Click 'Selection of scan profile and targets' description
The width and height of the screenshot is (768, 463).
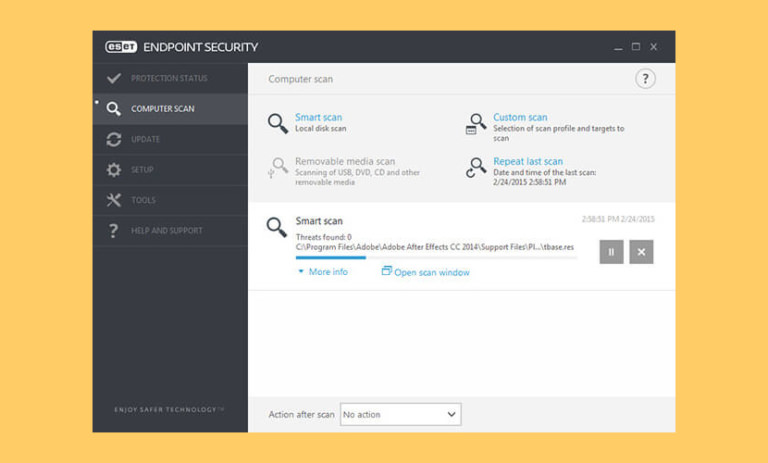pos(558,133)
